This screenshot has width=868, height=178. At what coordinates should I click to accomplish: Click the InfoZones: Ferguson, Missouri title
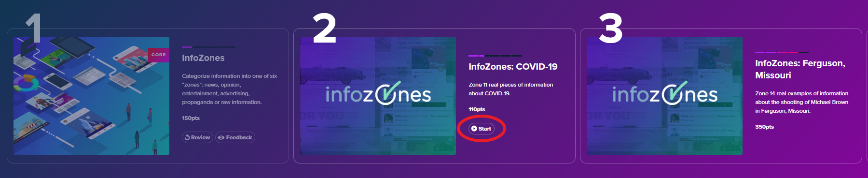coord(800,69)
